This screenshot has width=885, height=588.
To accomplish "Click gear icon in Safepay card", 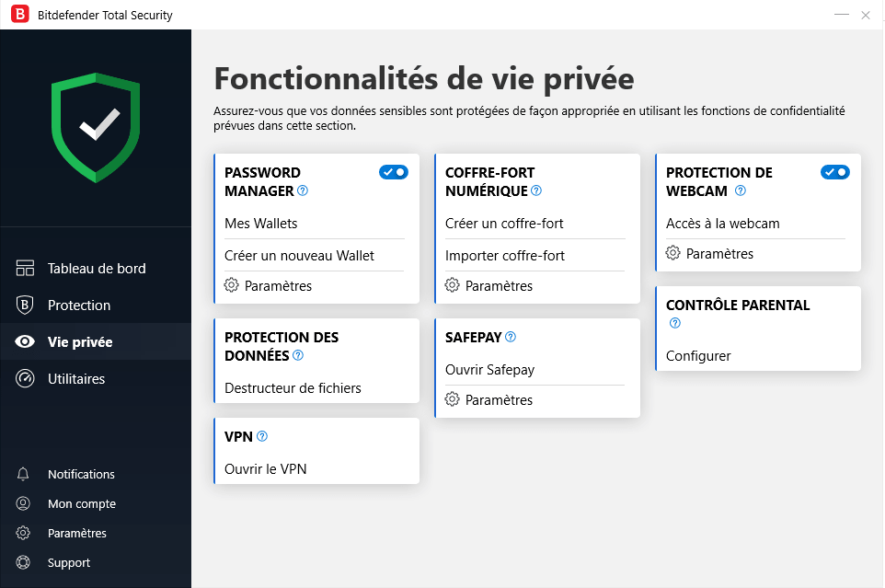I will (x=452, y=399).
